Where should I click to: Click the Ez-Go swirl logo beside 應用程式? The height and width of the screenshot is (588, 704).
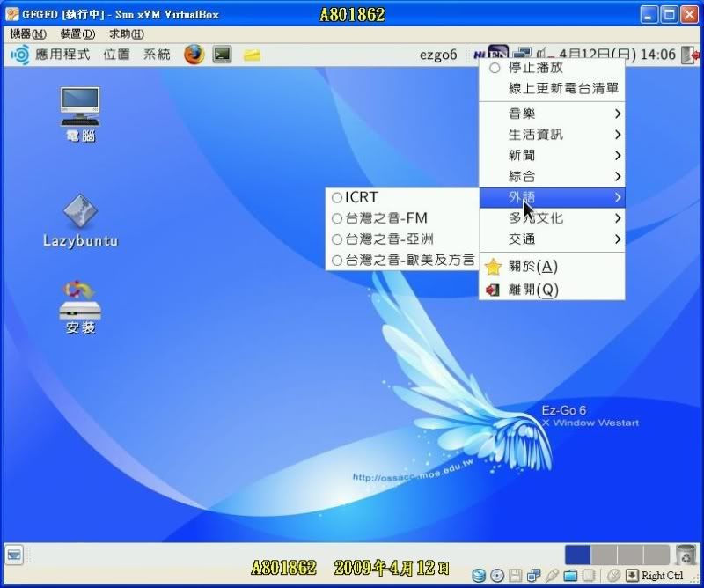[20, 55]
